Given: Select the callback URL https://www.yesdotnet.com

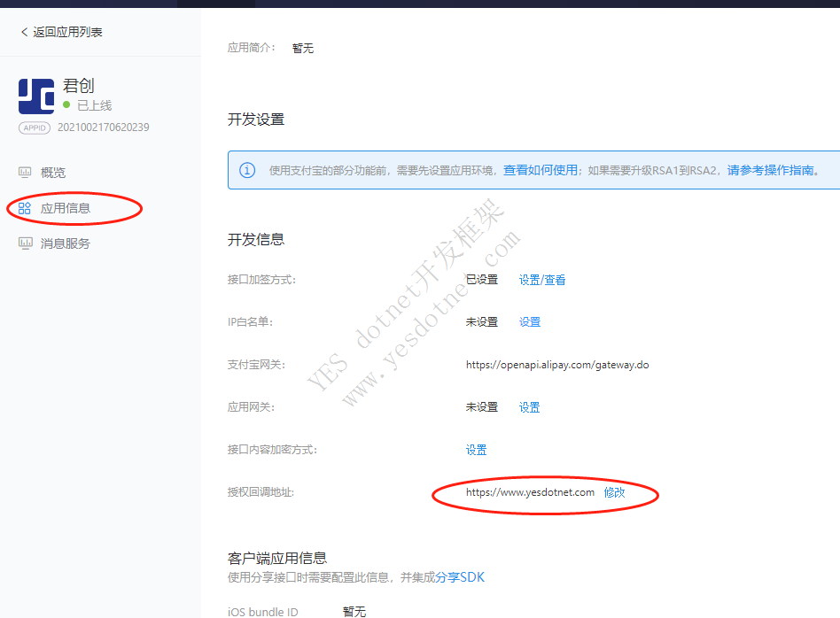Looking at the screenshot, I should click(x=530, y=492).
